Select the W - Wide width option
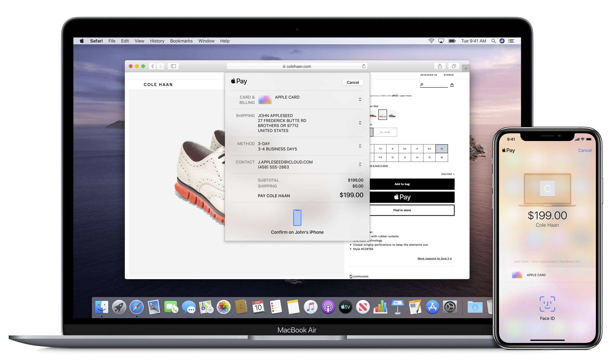612x364 pixels. tap(385, 132)
